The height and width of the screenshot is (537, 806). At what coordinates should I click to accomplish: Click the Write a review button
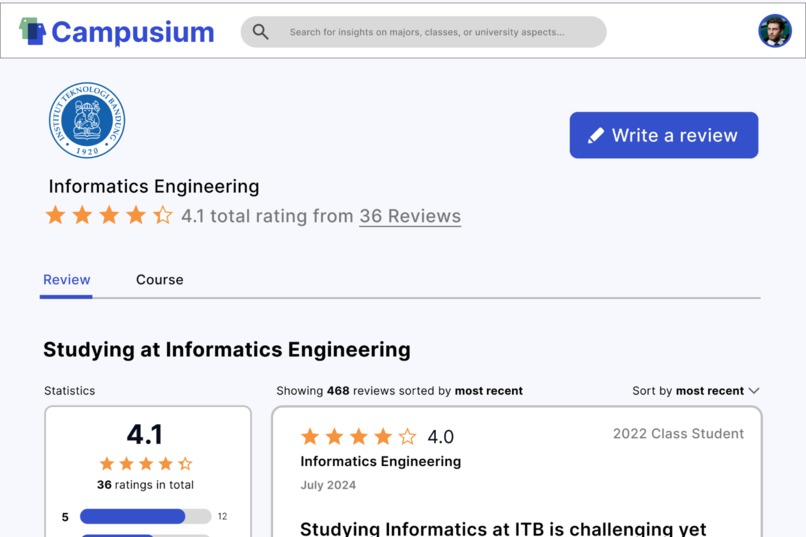[x=664, y=135]
